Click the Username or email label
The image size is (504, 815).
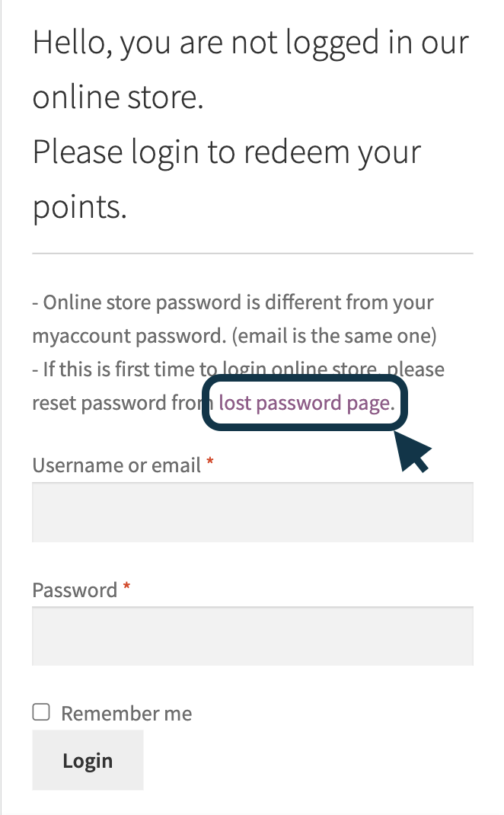(x=116, y=465)
